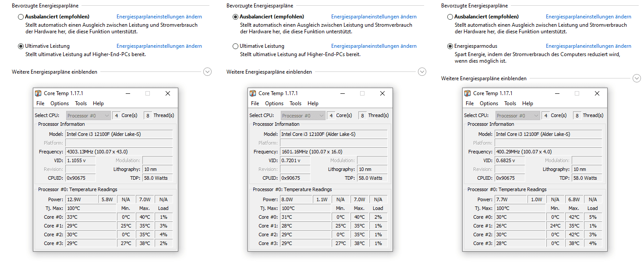Open Help menu in the 4303.13MHz Core Temp window
The image size is (644, 263).
[x=98, y=103]
